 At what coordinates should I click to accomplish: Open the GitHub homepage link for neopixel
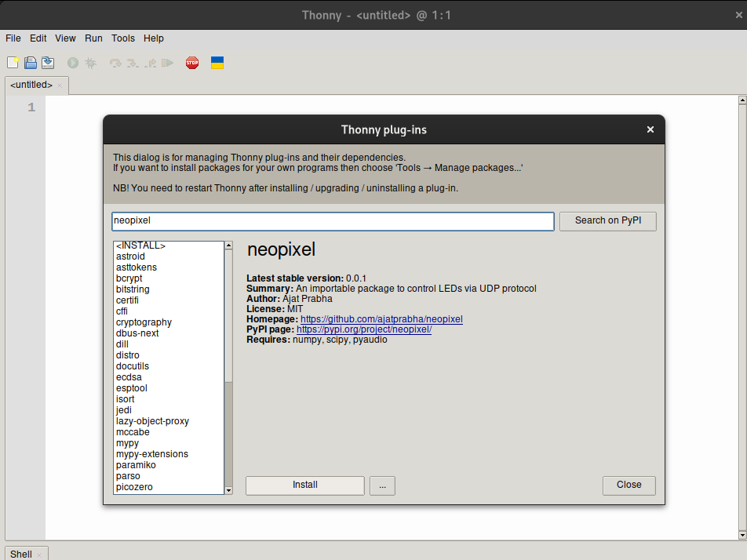tap(381, 319)
